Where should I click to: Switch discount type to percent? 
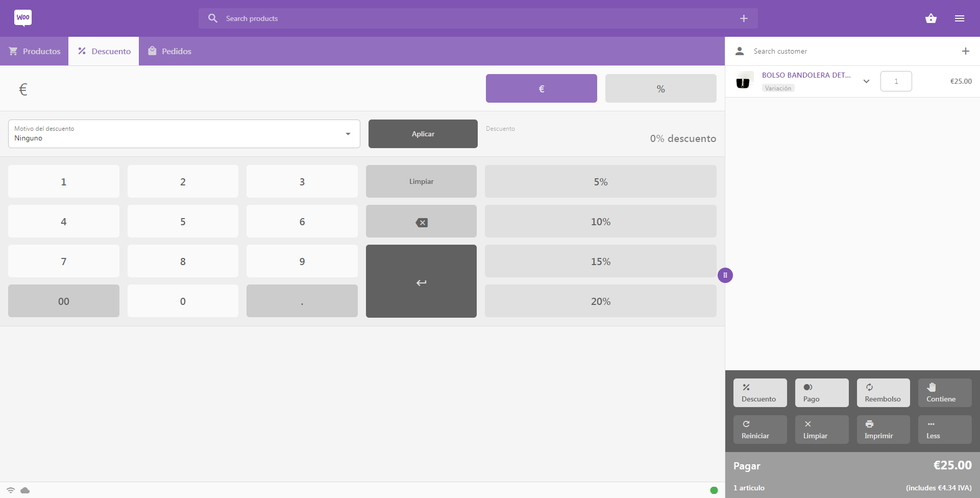point(660,88)
